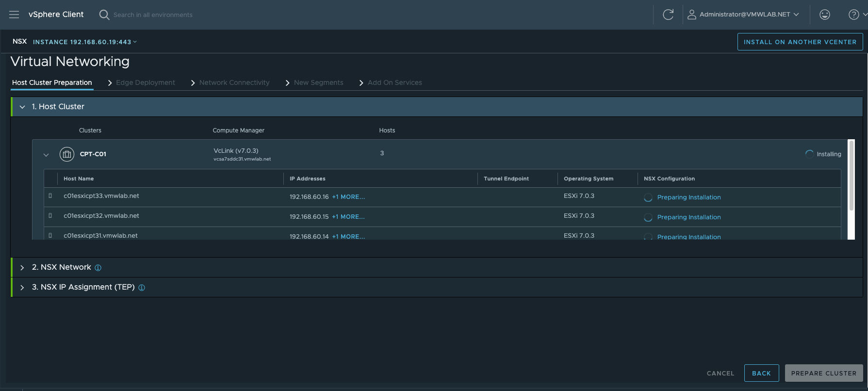Click the vSphere Client title
Viewport: 868px width, 391px height.
click(x=56, y=15)
